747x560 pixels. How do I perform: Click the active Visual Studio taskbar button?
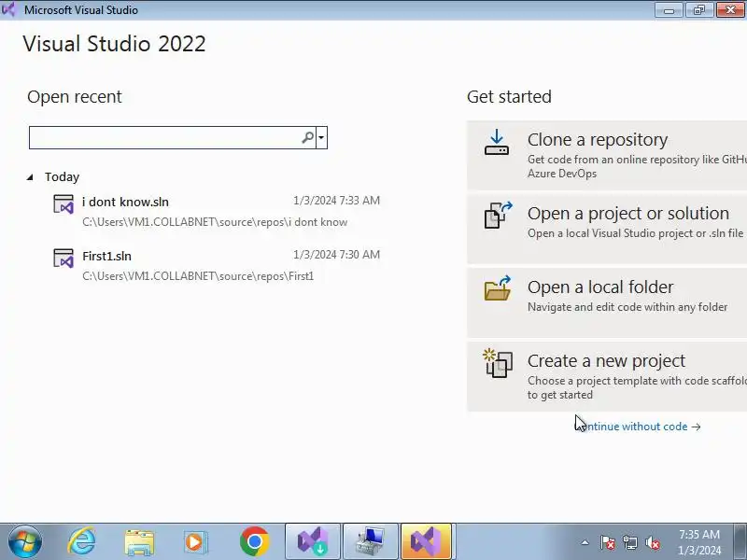[427, 541]
